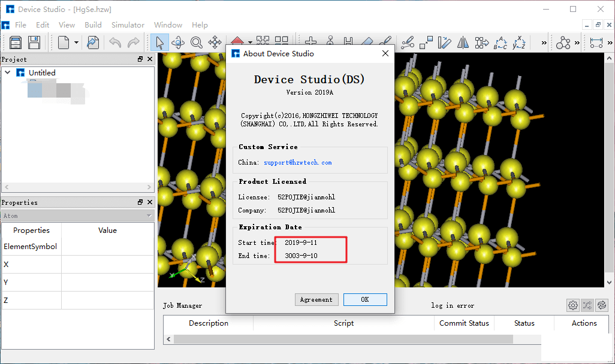Click the measure distance icon
This screenshot has height=364, width=615.
pos(596,43)
